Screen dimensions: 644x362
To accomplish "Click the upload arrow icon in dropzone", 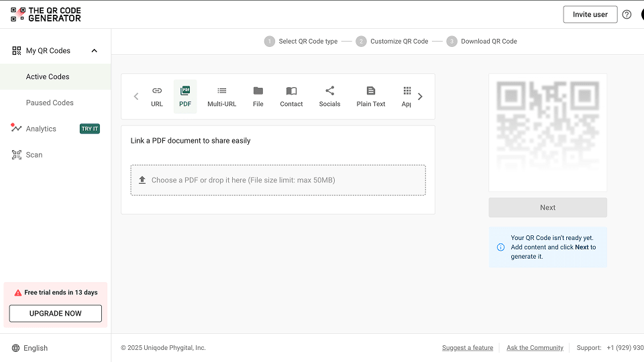I will 142,180.
